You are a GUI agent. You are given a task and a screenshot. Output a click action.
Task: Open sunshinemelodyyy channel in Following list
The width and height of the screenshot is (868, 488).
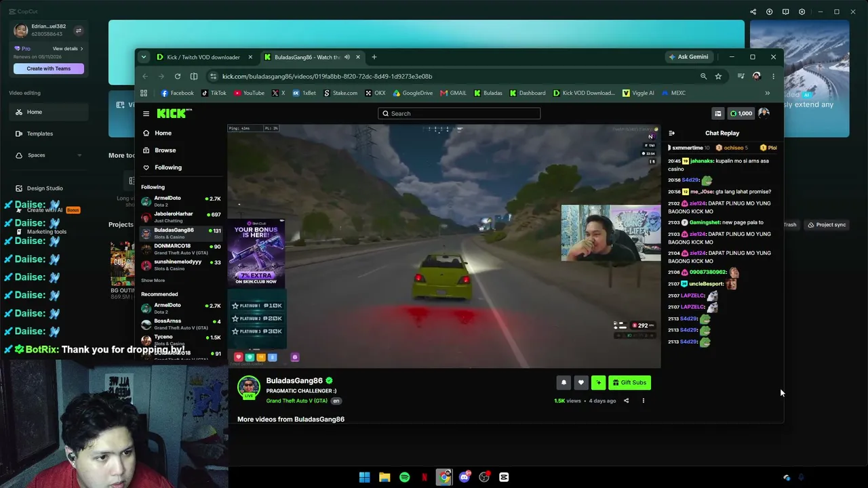point(181,264)
